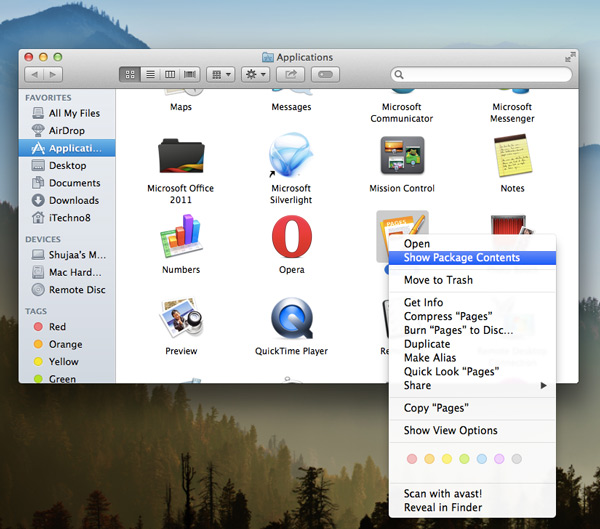Select the Maps label
Viewport: 600px width, 529px height.
(181, 107)
